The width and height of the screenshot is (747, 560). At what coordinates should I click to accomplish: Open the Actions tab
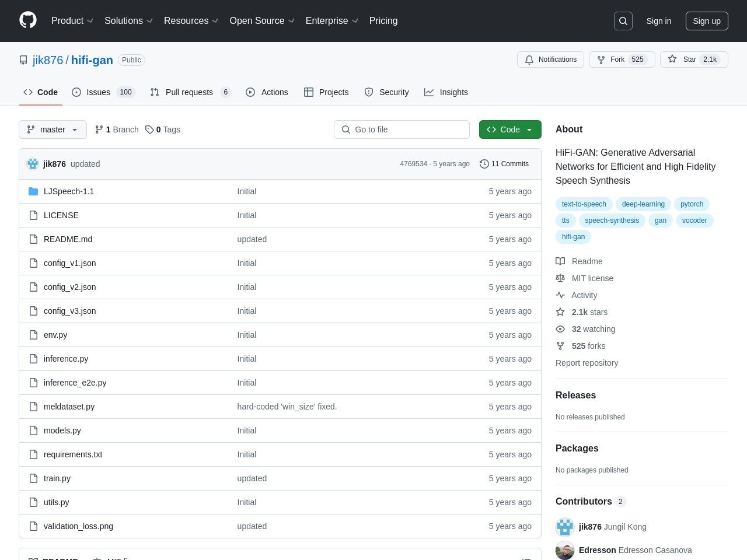pos(267,92)
